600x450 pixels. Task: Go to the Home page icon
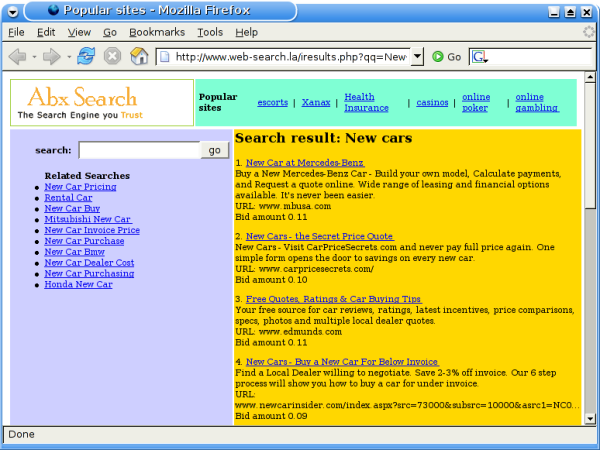click(139, 56)
